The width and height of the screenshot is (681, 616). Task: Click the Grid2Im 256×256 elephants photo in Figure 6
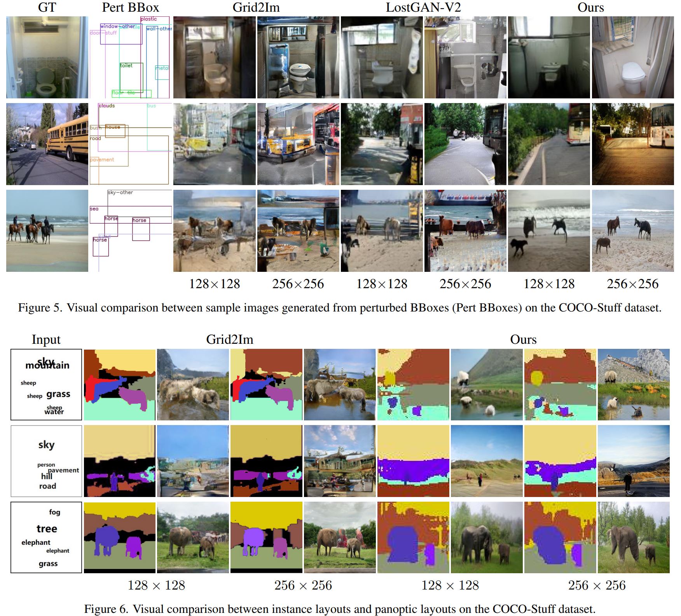tap(340, 537)
